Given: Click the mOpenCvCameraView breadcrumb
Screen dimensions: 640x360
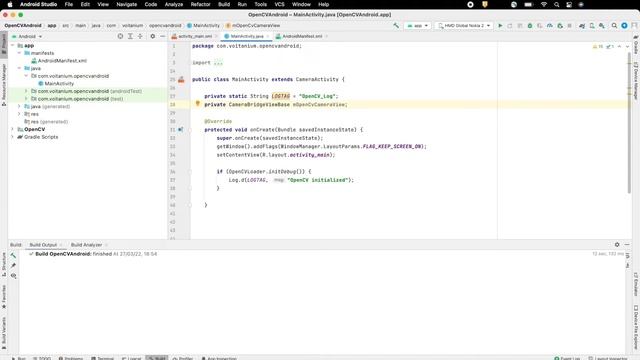Looking at the screenshot, I should pyautogui.click(x=253, y=25).
